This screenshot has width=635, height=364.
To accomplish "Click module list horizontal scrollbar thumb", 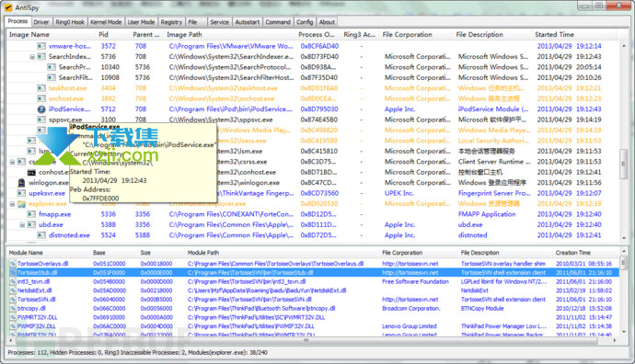I will click(x=306, y=340).
